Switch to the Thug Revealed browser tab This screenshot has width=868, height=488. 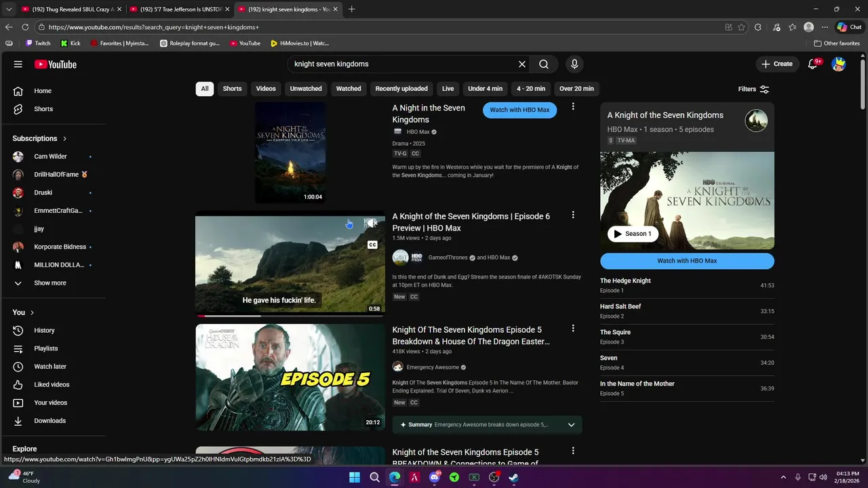pos(71,9)
